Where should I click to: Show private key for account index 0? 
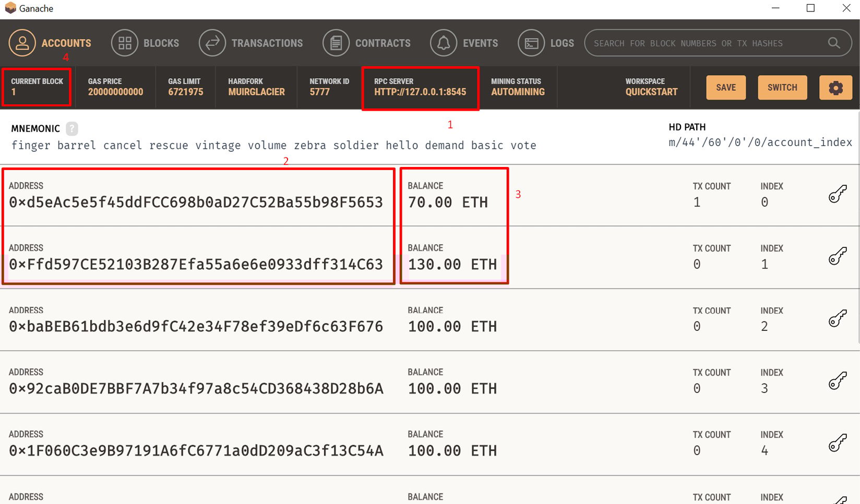point(838,194)
